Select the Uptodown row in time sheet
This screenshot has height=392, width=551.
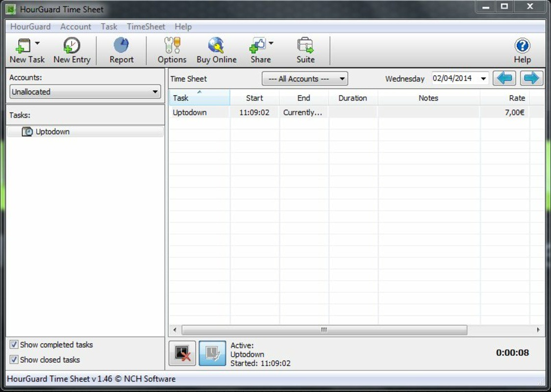[x=356, y=112]
